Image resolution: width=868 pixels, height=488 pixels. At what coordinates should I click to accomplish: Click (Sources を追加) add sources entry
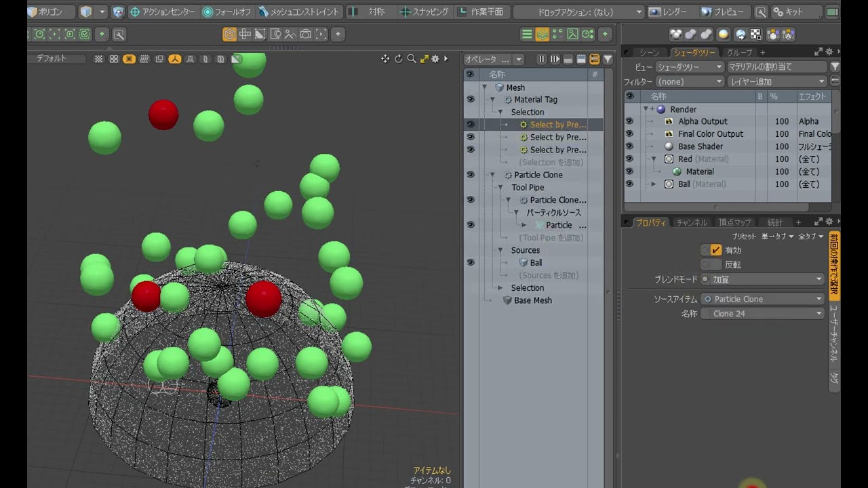click(x=549, y=275)
